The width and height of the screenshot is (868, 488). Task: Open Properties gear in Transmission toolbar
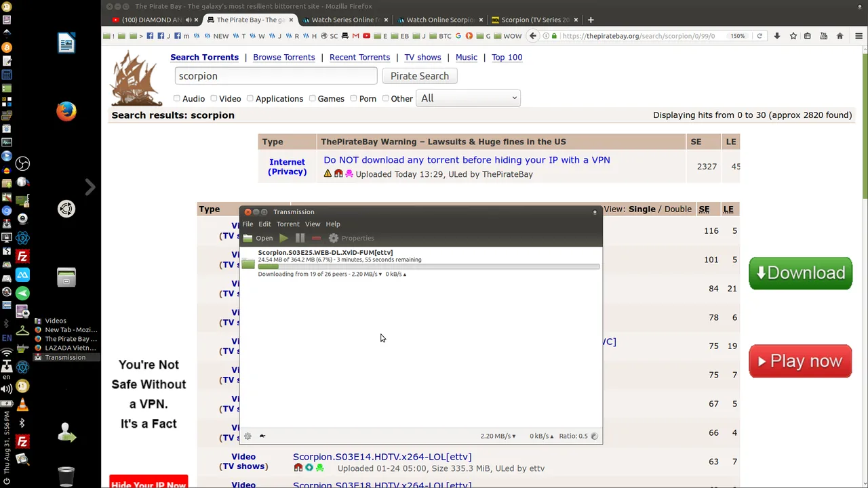pos(351,238)
